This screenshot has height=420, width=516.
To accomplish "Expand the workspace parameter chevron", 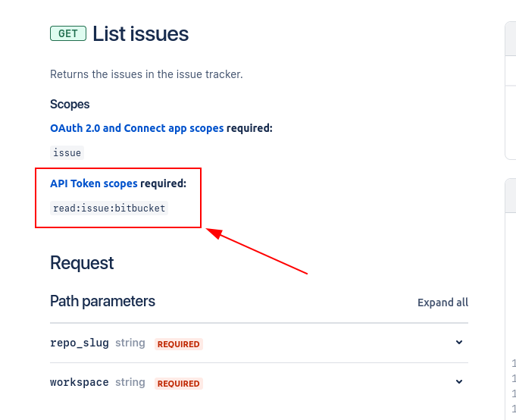I will pyautogui.click(x=459, y=382).
